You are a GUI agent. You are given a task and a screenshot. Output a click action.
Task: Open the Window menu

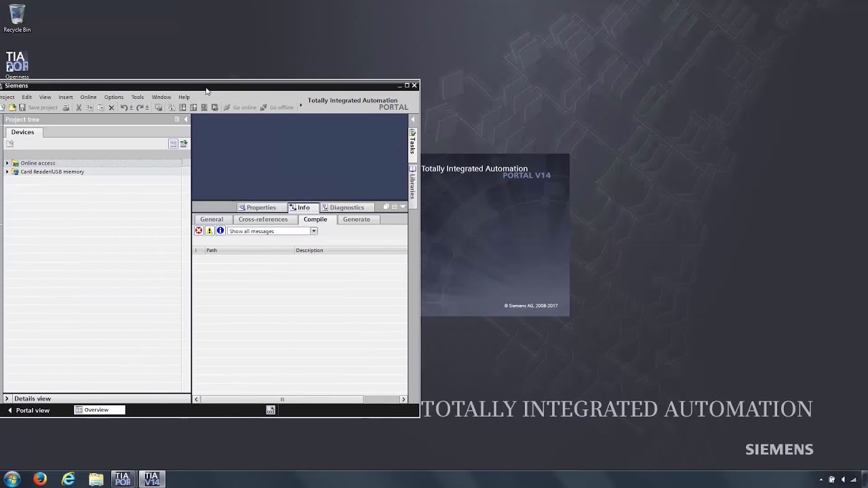point(161,97)
